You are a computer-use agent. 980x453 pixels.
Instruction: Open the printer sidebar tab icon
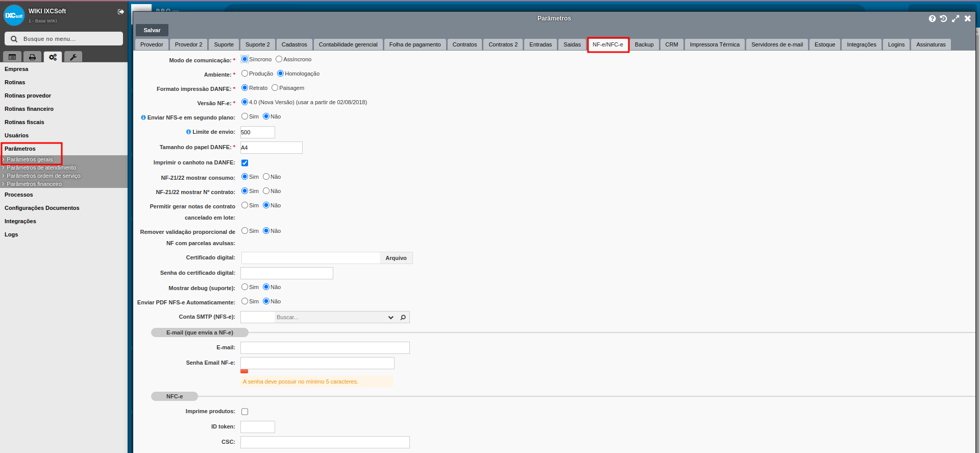click(x=33, y=57)
